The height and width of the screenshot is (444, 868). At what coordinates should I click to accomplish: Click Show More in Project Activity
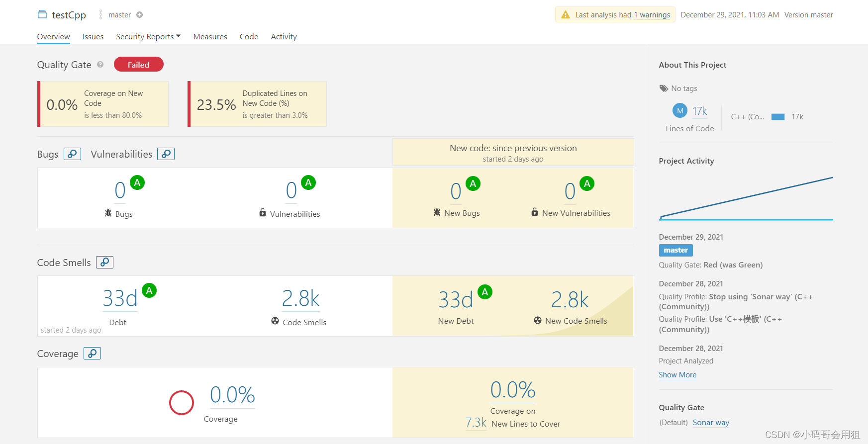point(677,375)
